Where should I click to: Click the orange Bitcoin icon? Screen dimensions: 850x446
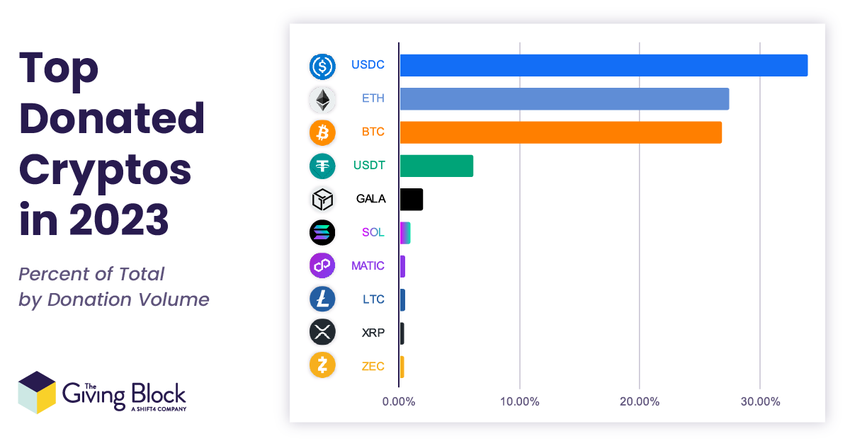click(x=323, y=133)
